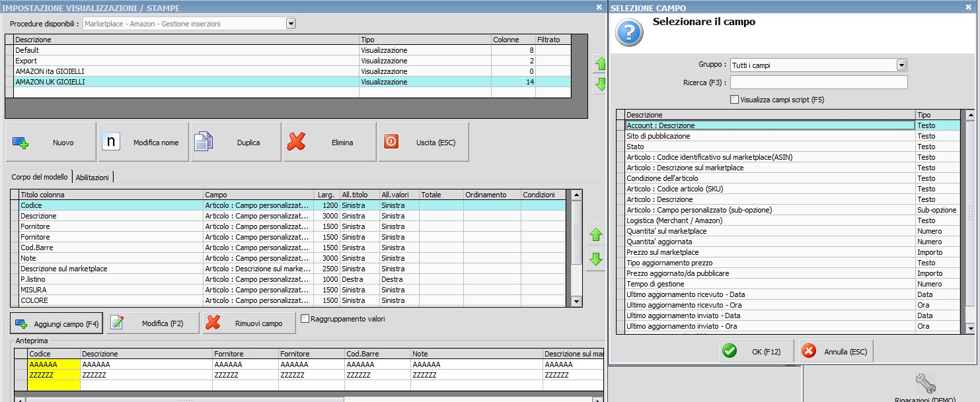
Task: Delete the view using the Elimina button
Action: pyautogui.click(x=329, y=142)
